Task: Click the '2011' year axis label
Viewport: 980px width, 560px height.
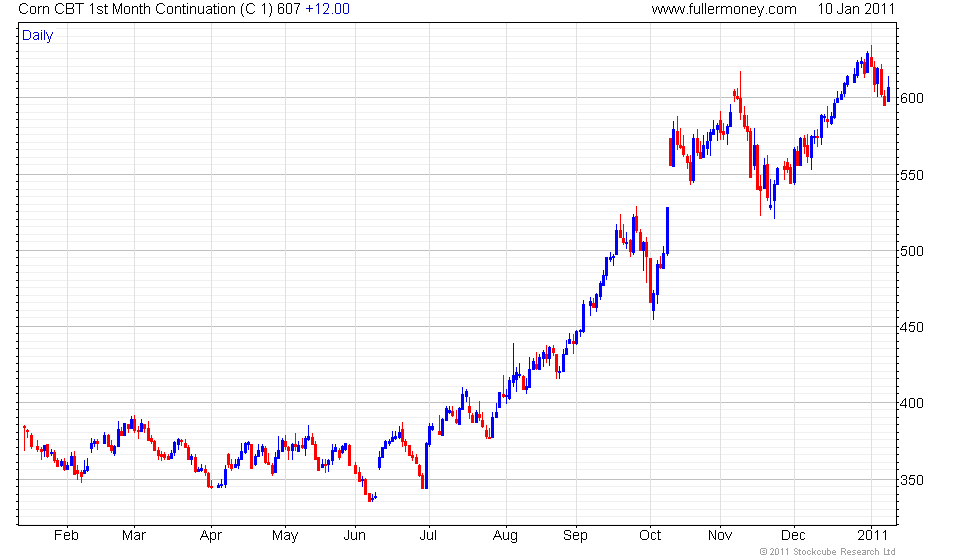Action: pos(872,536)
